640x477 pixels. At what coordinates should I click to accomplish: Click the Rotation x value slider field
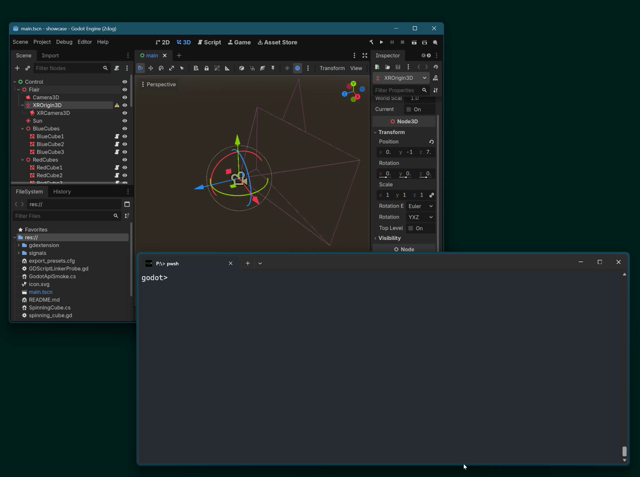point(385,174)
